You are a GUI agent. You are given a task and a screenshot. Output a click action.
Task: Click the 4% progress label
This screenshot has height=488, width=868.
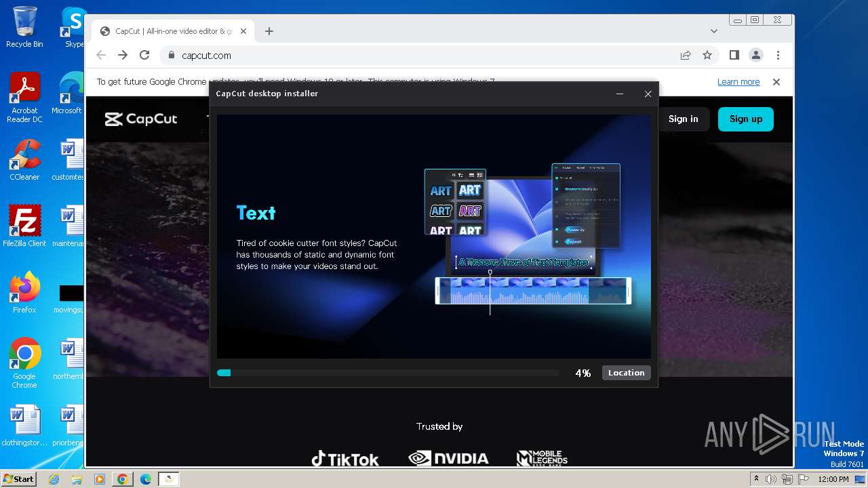click(583, 373)
